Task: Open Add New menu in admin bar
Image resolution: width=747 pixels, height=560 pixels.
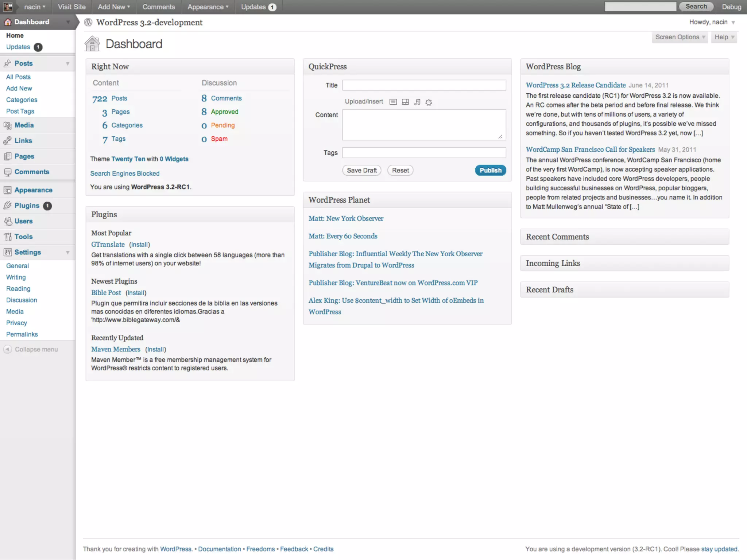Action: (113, 7)
